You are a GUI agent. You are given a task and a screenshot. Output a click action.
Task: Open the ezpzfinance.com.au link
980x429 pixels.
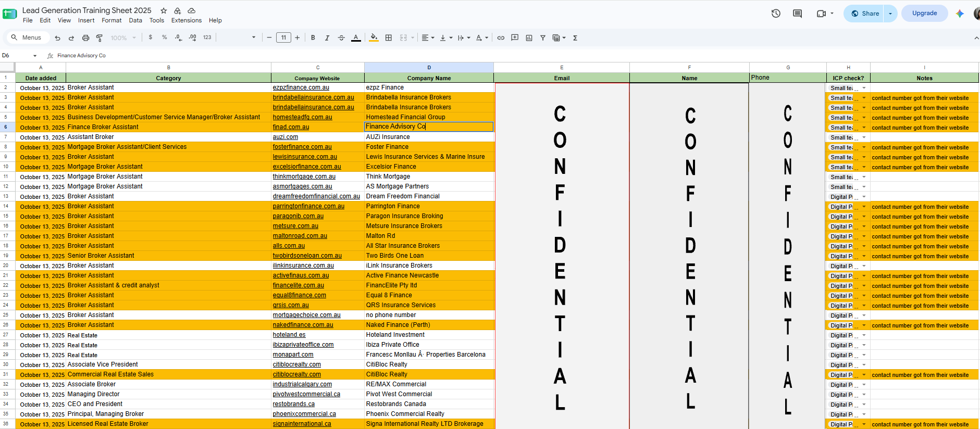tap(301, 87)
